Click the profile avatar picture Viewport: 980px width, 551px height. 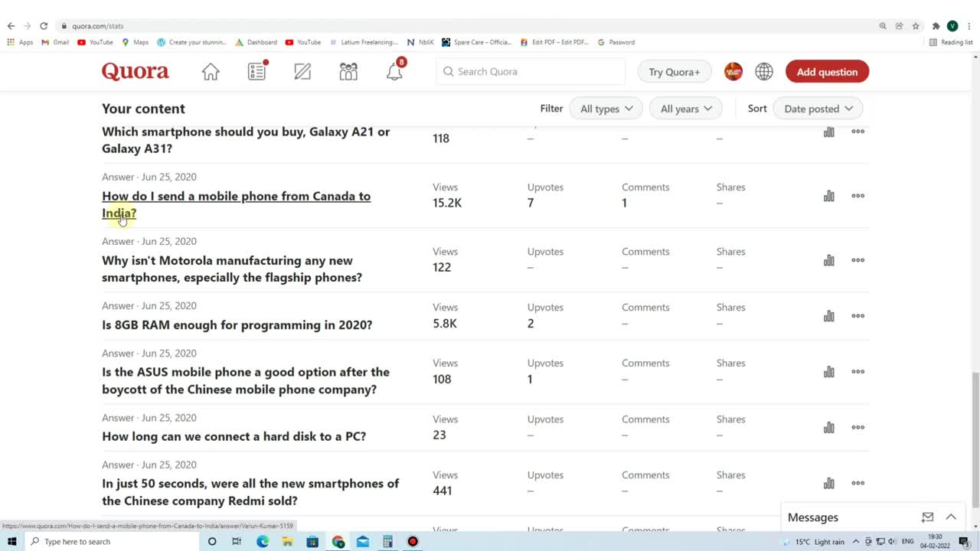coord(733,72)
